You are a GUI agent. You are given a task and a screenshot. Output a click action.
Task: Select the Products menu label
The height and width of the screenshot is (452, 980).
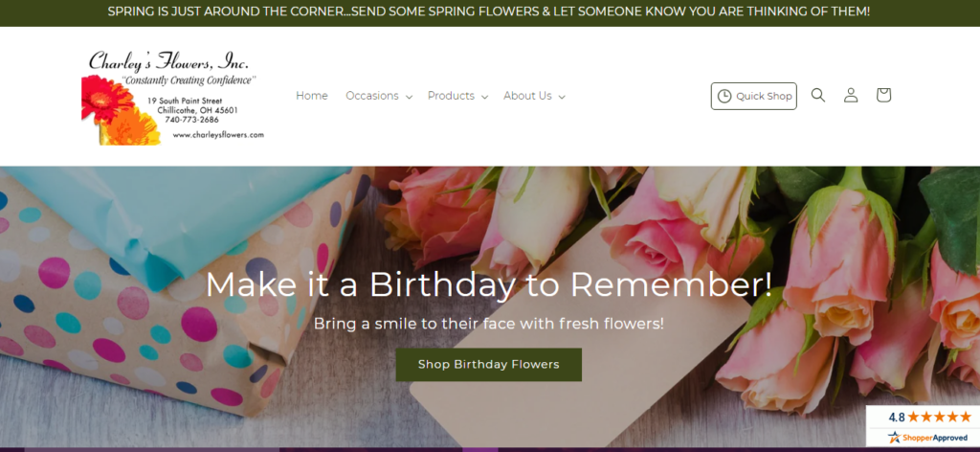point(451,96)
